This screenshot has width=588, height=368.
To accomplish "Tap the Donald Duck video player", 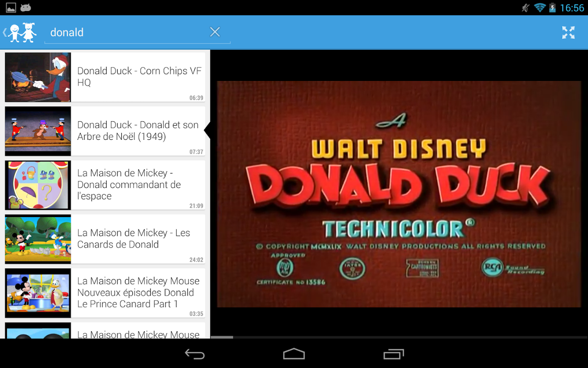I will point(399,194).
